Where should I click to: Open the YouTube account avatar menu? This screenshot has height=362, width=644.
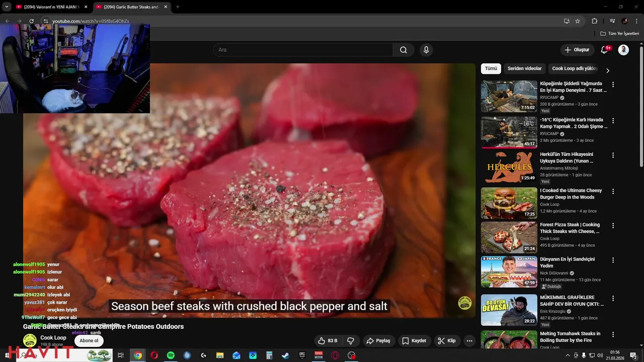pyautogui.click(x=623, y=50)
